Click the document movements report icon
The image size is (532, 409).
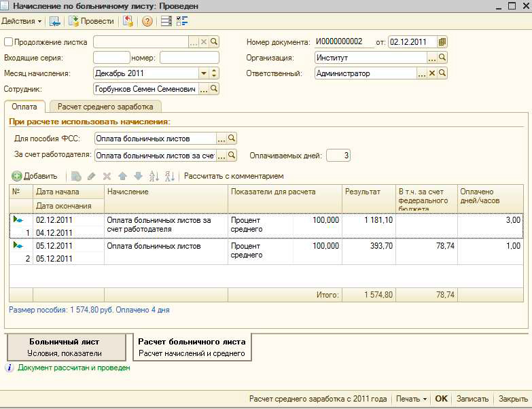(x=128, y=21)
